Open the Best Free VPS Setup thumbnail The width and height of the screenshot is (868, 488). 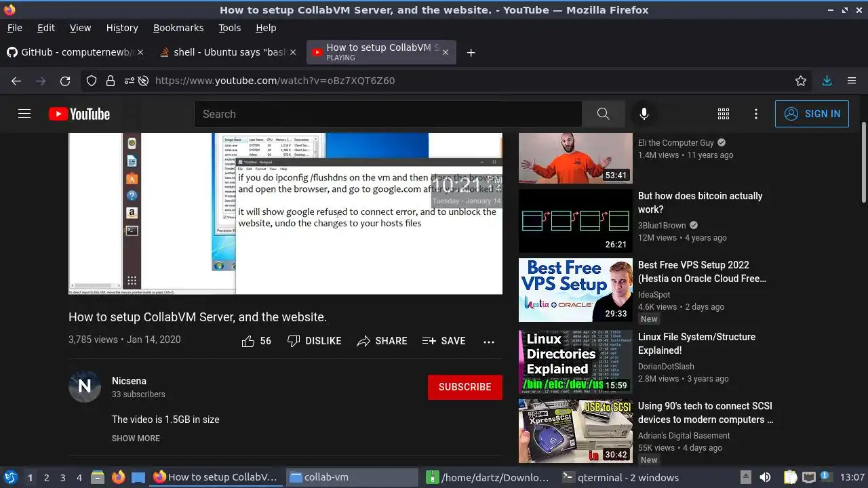[x=576, y=290]
